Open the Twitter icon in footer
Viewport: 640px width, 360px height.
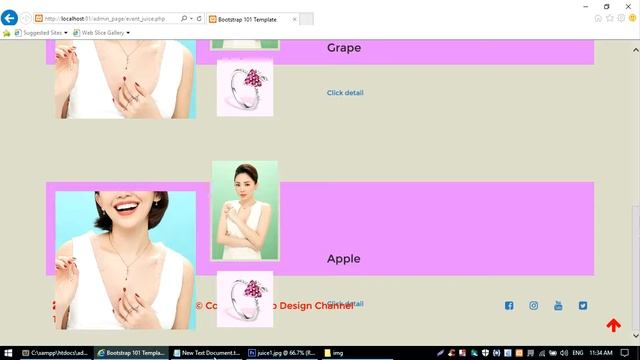(583, 306)
